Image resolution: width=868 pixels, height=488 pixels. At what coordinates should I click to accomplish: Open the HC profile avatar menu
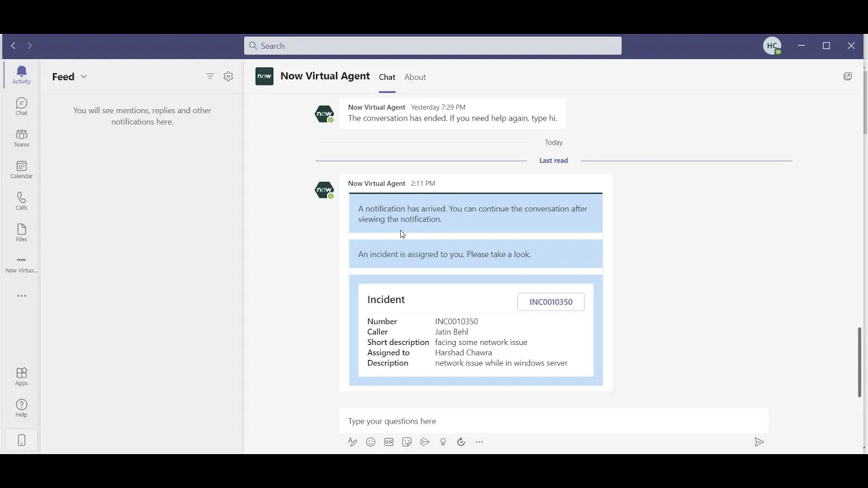tap(772, 45)
